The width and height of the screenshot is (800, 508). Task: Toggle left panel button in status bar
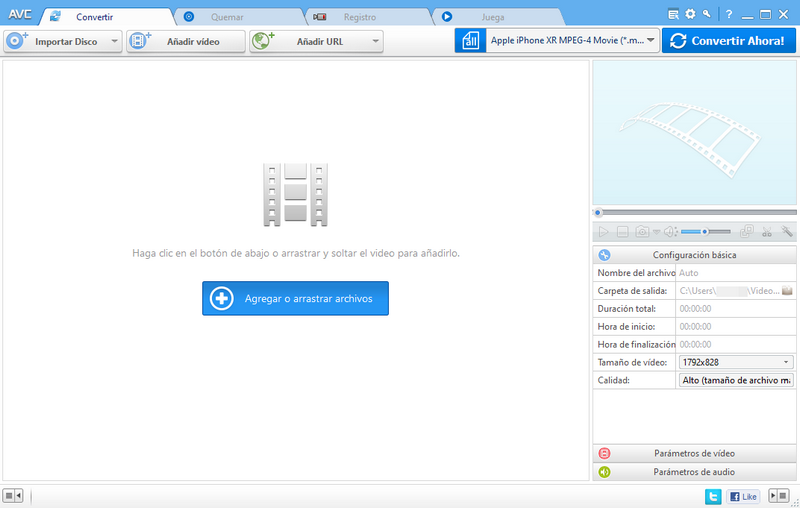[13, 495]
